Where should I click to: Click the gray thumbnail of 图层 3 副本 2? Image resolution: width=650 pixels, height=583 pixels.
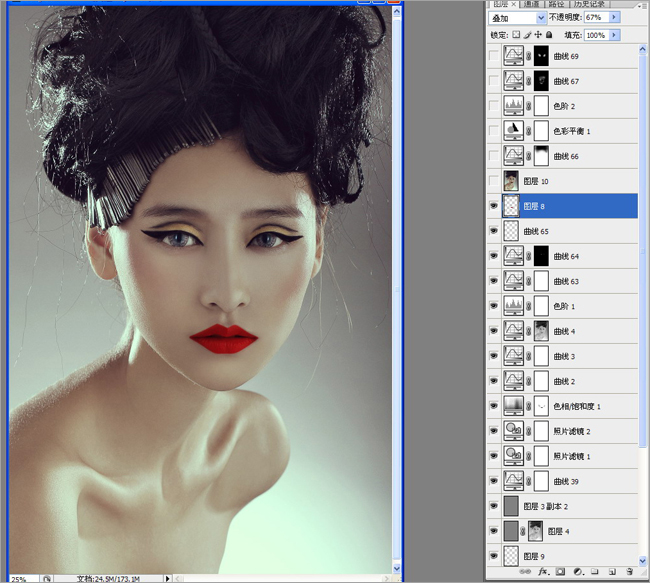[x=511, y=506]
